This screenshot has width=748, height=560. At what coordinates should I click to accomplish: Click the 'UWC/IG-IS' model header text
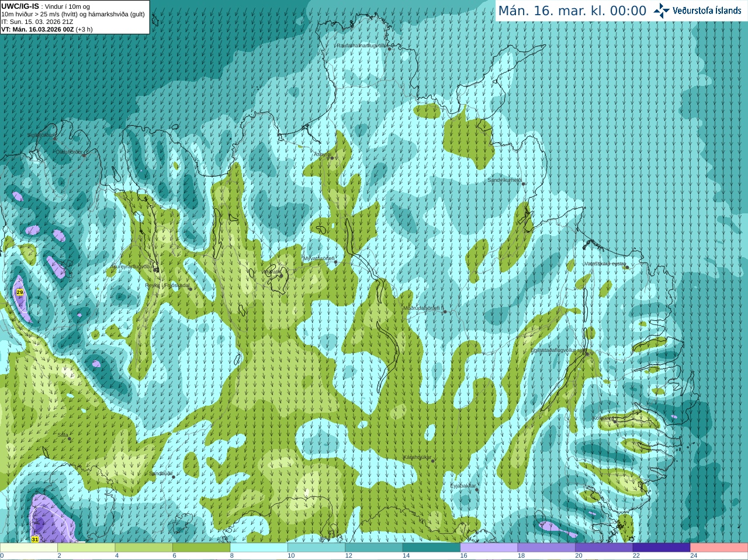pyautogui.click(x=20, y=6)
